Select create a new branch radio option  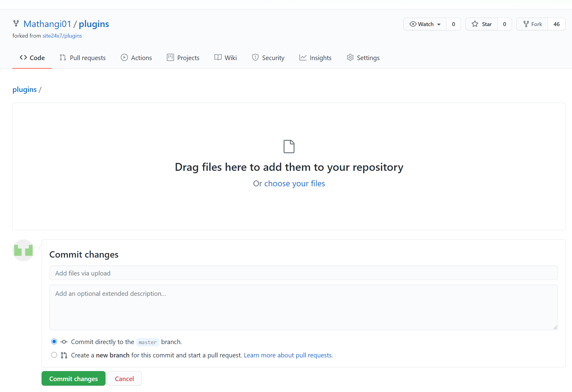54,355
